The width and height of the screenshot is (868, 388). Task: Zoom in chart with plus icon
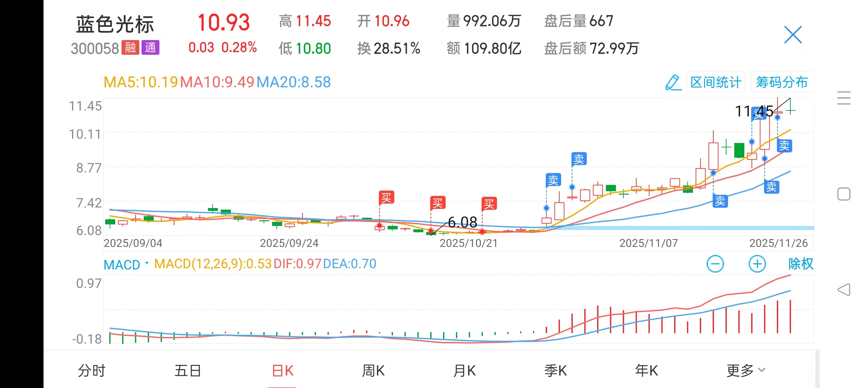pyautogui.click(x=757, y=264)
